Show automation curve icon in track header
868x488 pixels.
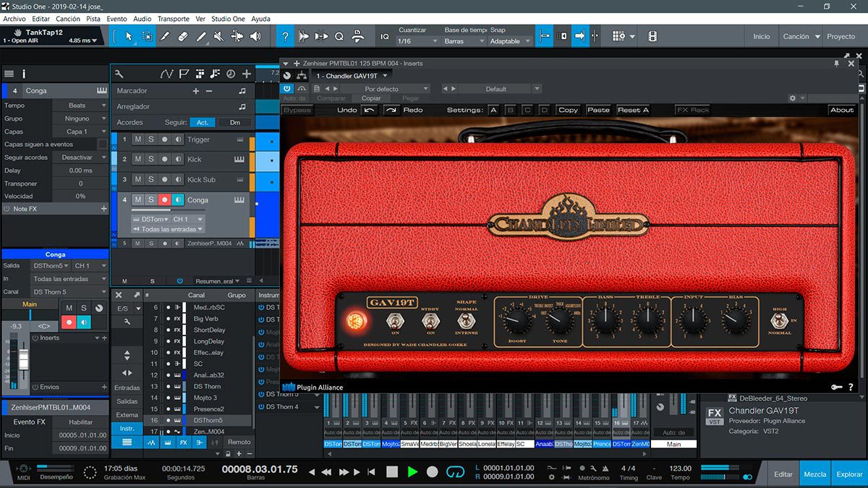[x=167, y=74]
